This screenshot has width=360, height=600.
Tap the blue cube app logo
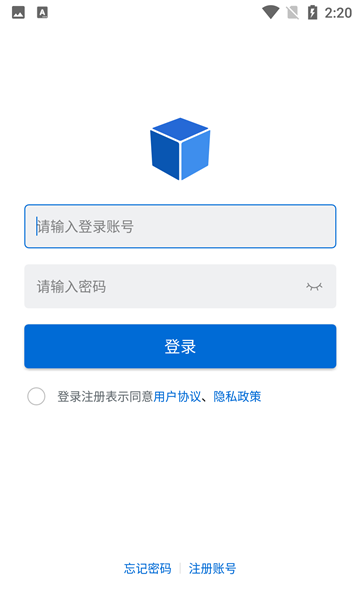(180, 149)
